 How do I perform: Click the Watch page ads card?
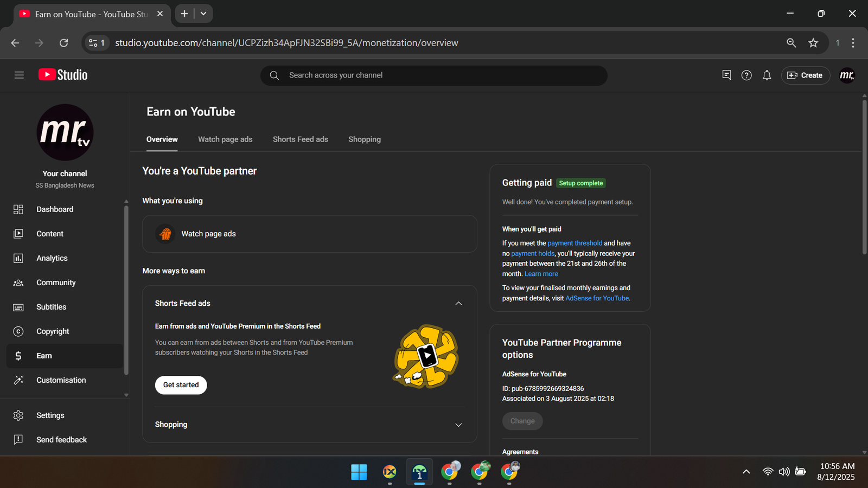310,234
